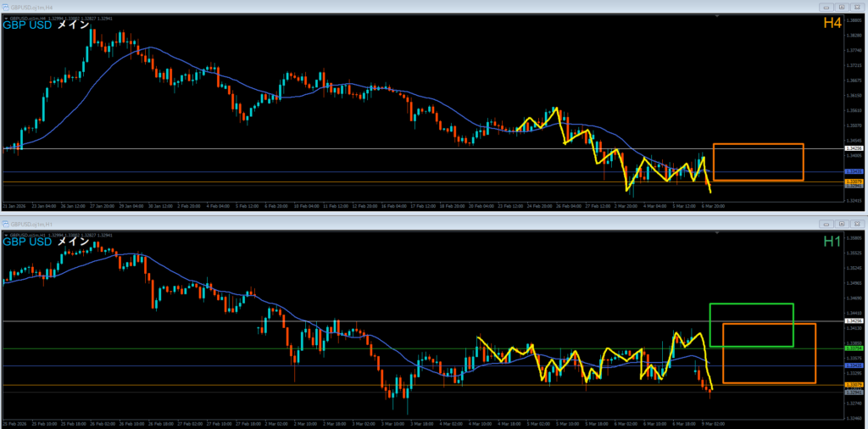Click the large H1 timeframe label
This screenshot has width=868, height=429.
pos(832,242)
